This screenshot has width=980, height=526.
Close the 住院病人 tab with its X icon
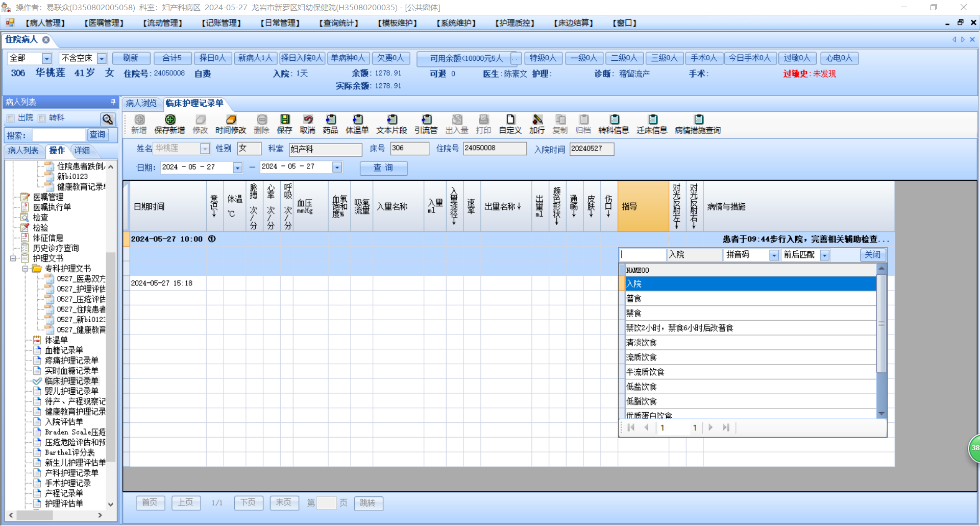[x=46, y=40]
